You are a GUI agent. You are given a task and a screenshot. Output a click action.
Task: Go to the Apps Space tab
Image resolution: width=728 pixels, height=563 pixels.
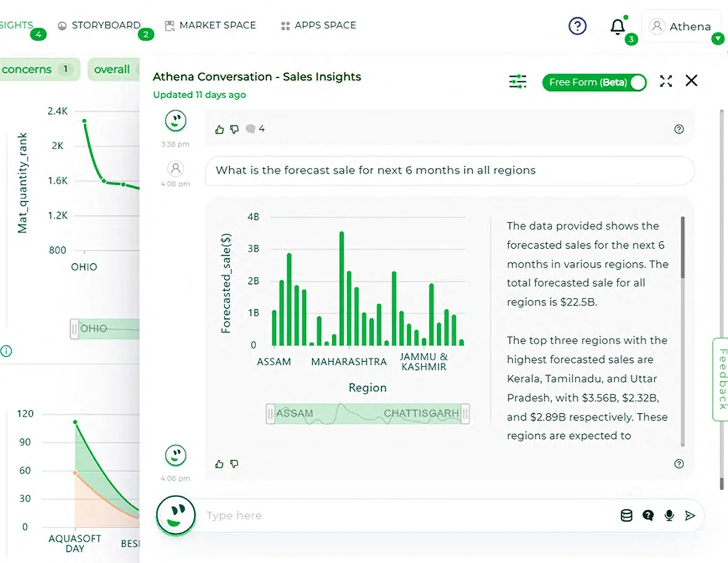click(319, 25)
